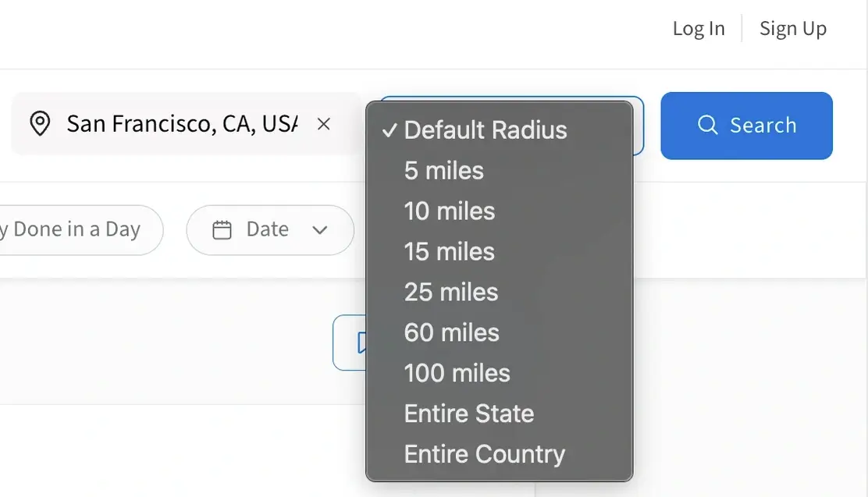Select the 60 miles radius option
Image resolution: width=868 pixels, height=497 pixels.
click(x=451, y=333)
